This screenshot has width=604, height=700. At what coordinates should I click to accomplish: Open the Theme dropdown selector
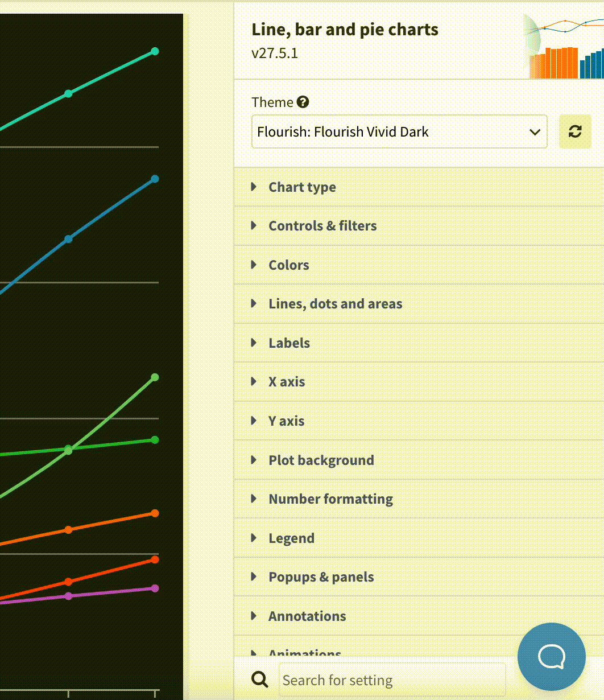pos(399,131)
